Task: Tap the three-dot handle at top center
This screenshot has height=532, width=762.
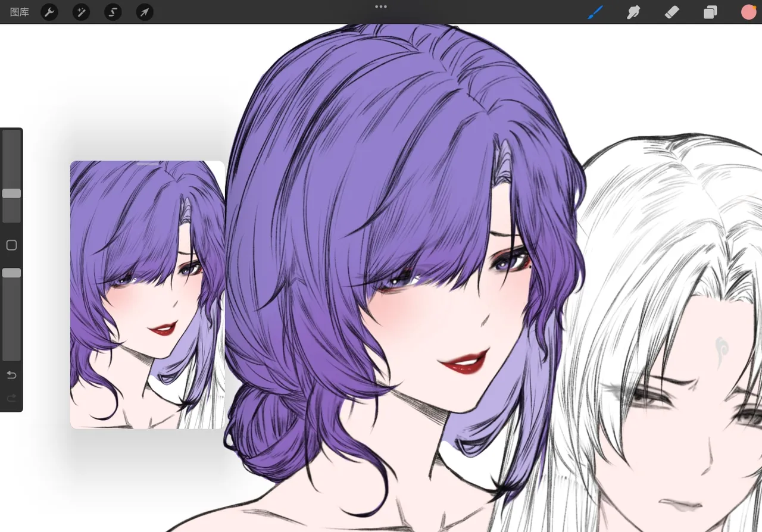Action: pyautogui.click(x=381, y=7)
